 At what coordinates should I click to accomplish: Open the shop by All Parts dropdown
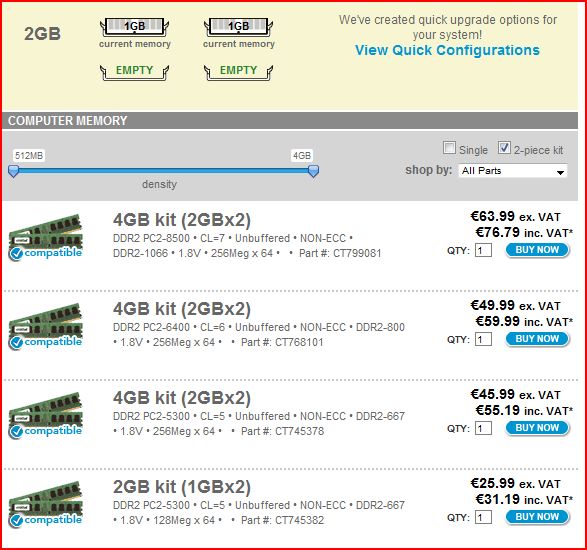click(x=513, y=171)
